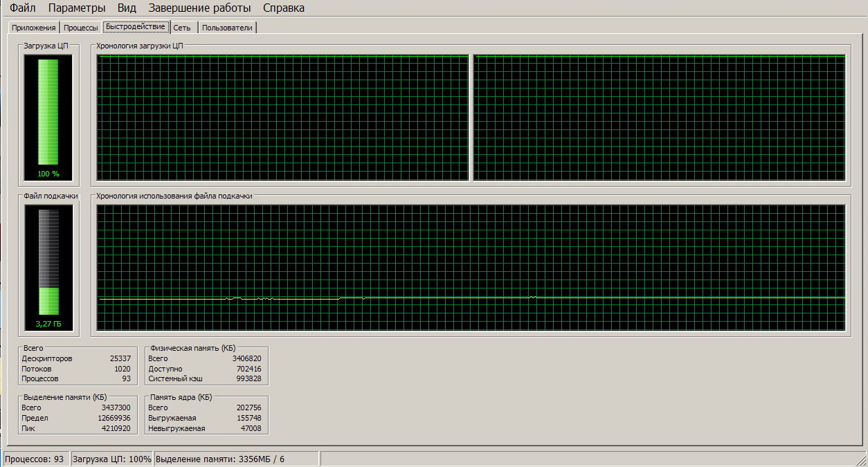868x467 pixels.
Task: Go to the Сеть tab
Action: (x=182, y=28)
